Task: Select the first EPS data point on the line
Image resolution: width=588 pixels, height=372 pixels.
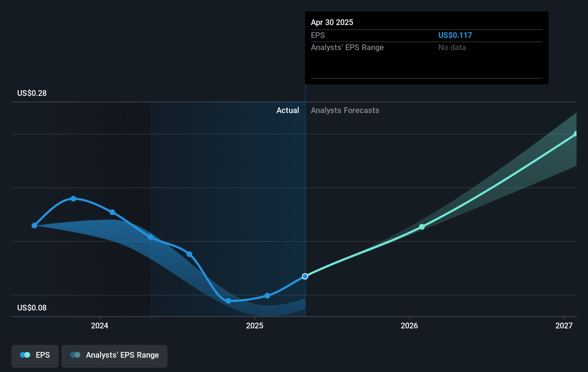Action: pyautogui.click(x=34, y=225)
